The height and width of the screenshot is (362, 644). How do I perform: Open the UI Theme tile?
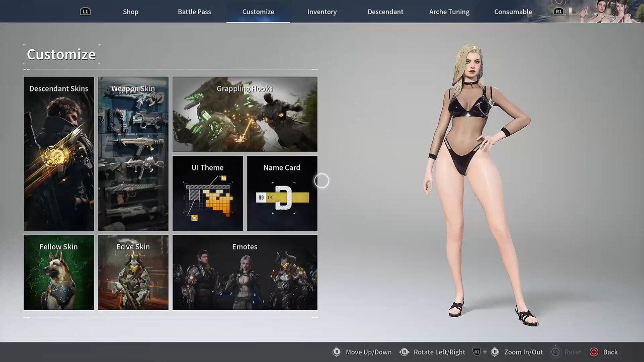coord(208,193)
